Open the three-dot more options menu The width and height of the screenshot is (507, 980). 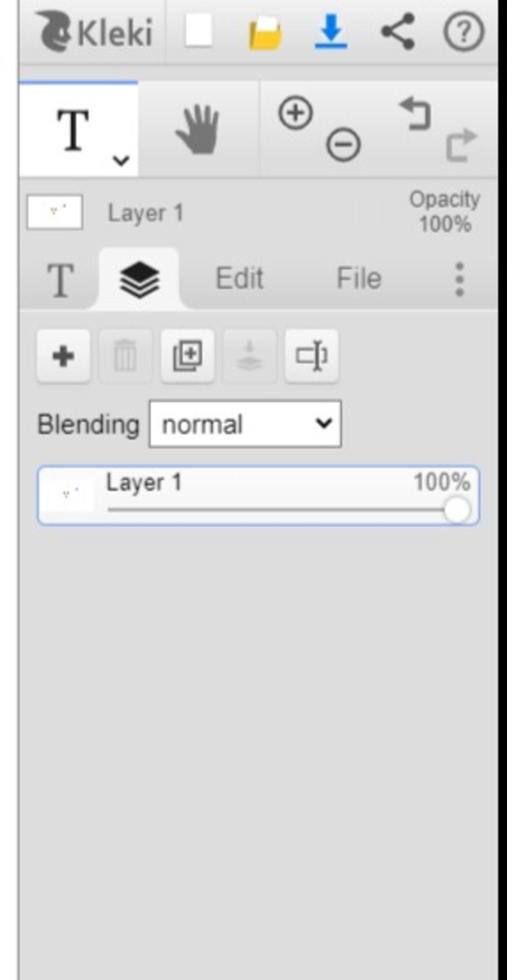[x=459, y=279]
